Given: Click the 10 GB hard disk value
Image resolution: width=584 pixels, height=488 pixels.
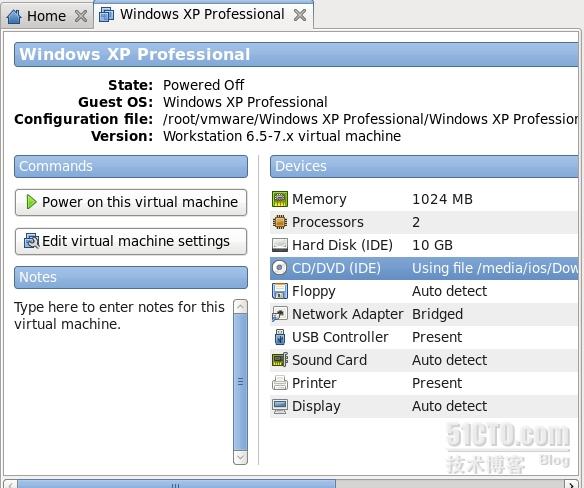Looking at the screenshot, I should pyautogui.click(x=432, y=245).
